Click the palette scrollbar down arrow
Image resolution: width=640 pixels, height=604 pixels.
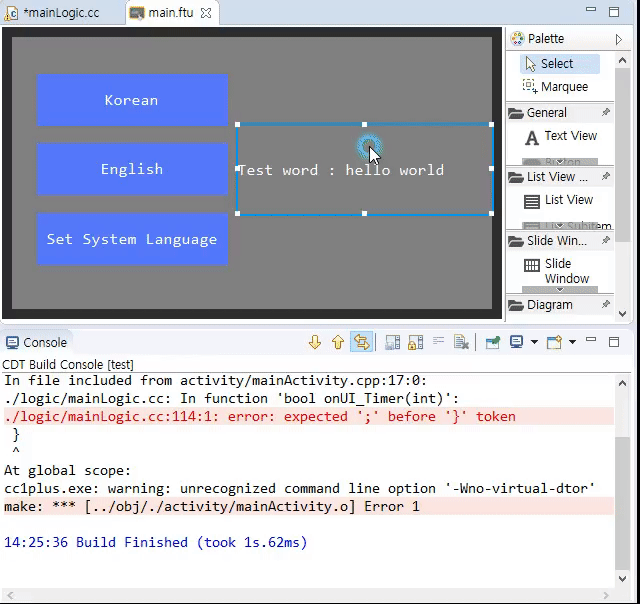pyautogui.click(x=622, y=313)
